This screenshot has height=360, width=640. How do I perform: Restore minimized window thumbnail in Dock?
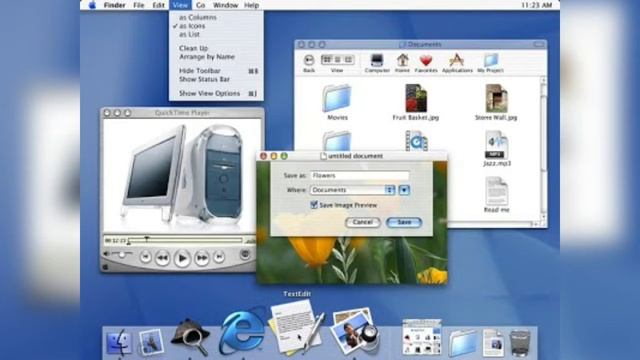[422, 336]
